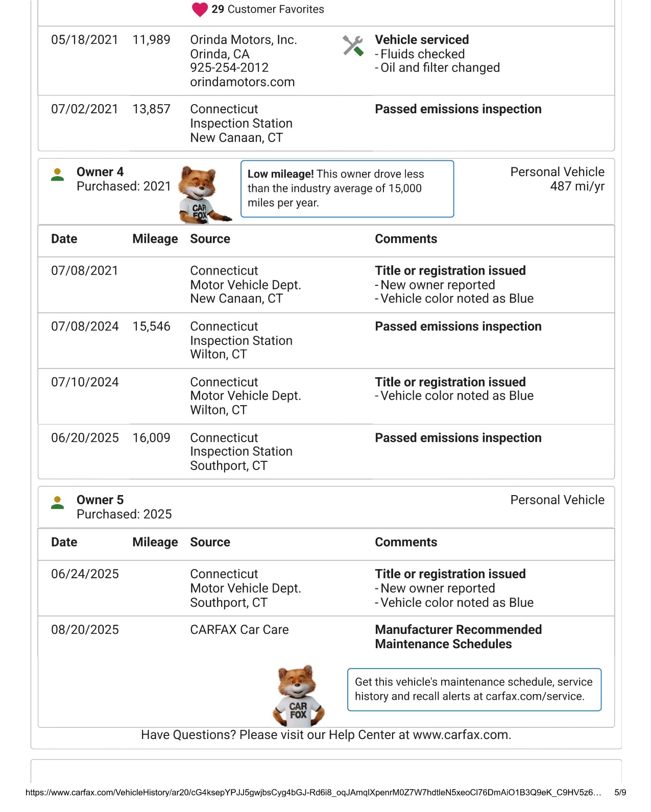
Task: Click the wrench service icon
Action: tap(353, 46)
